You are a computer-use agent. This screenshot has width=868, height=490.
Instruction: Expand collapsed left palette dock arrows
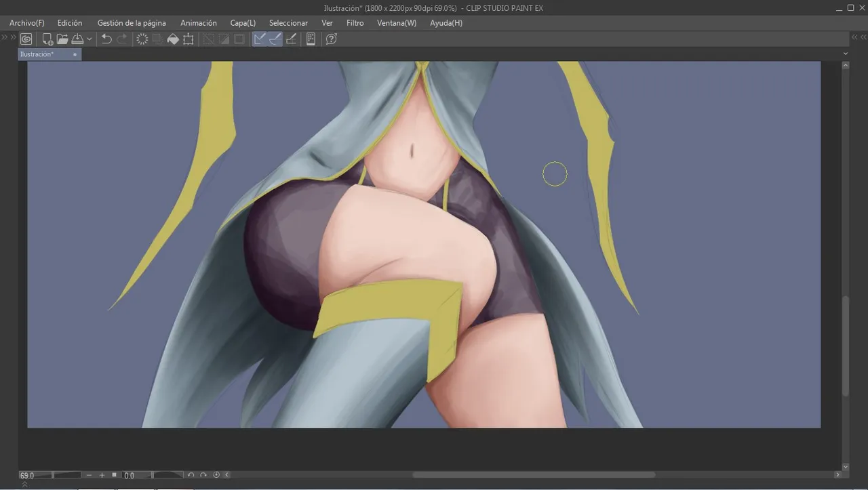point(4,37)
